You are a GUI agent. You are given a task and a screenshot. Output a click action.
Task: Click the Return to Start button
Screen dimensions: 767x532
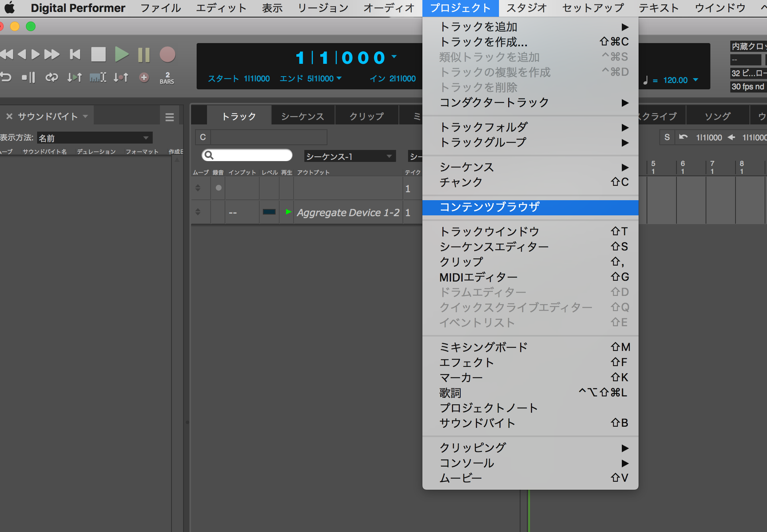click(75, 55)
